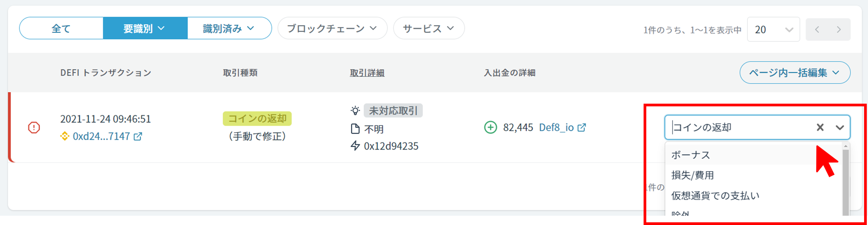Click the dropdown list scrollbar

(846, 182)
